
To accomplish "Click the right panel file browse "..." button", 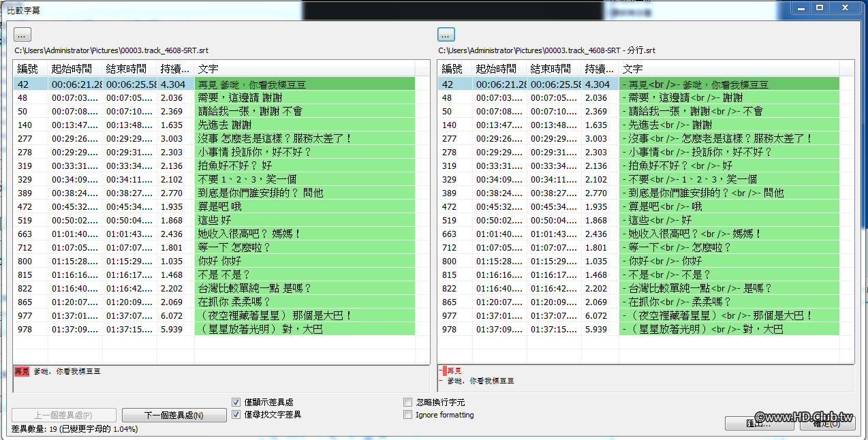I will (446, 33).
